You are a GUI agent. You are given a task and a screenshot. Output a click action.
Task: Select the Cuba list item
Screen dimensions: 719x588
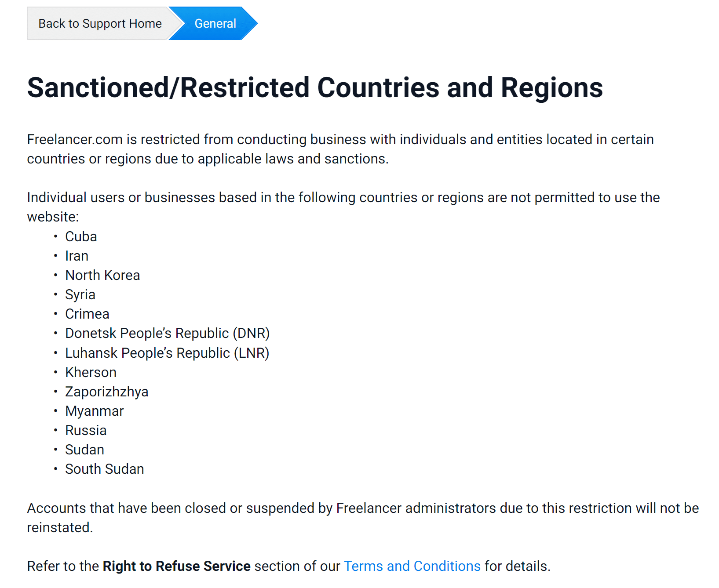point(81,236)
